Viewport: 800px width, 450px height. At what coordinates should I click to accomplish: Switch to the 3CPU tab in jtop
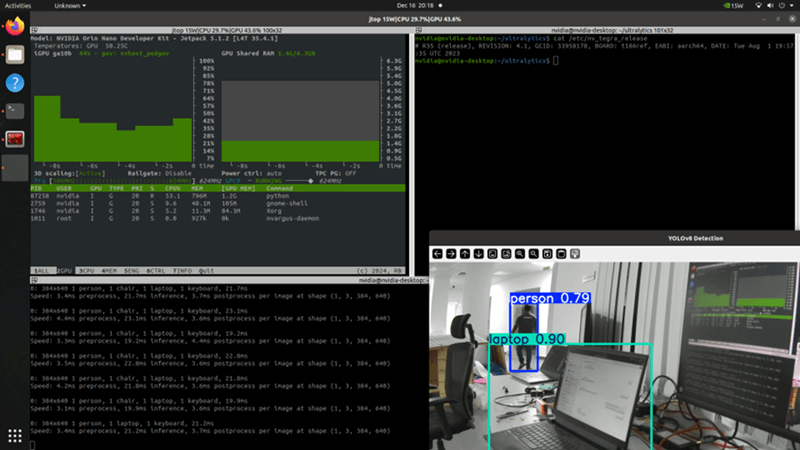pos(86,271)
